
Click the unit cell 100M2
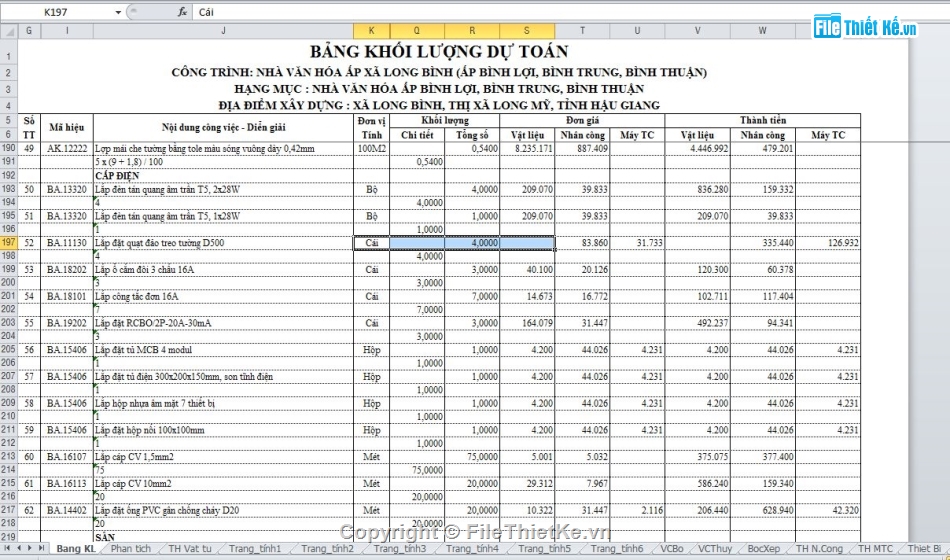click(371, 148)
